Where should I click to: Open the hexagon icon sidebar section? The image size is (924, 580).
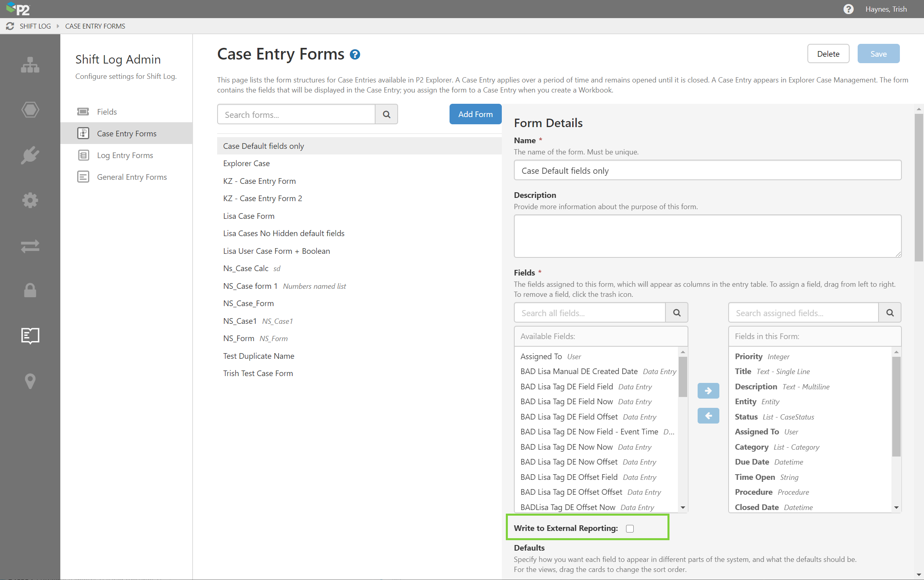click(x=30, y=109)
